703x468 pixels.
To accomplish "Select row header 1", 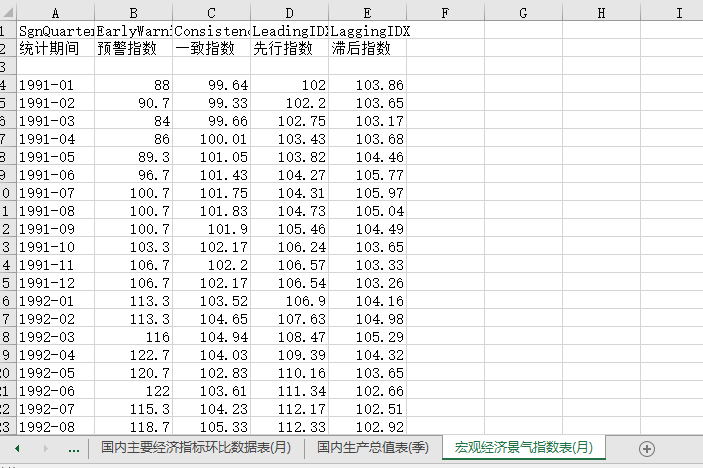I will click(x=8, y=30).
